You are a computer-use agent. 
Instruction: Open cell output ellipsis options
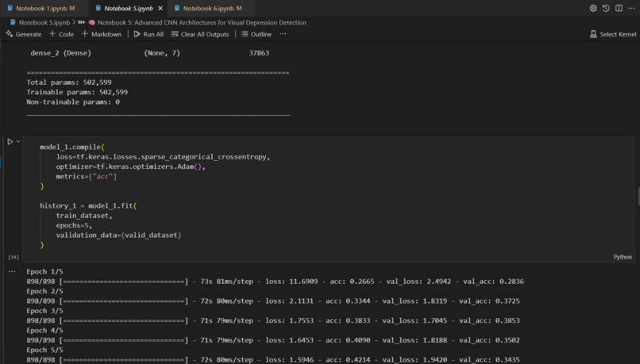(12, 271)
